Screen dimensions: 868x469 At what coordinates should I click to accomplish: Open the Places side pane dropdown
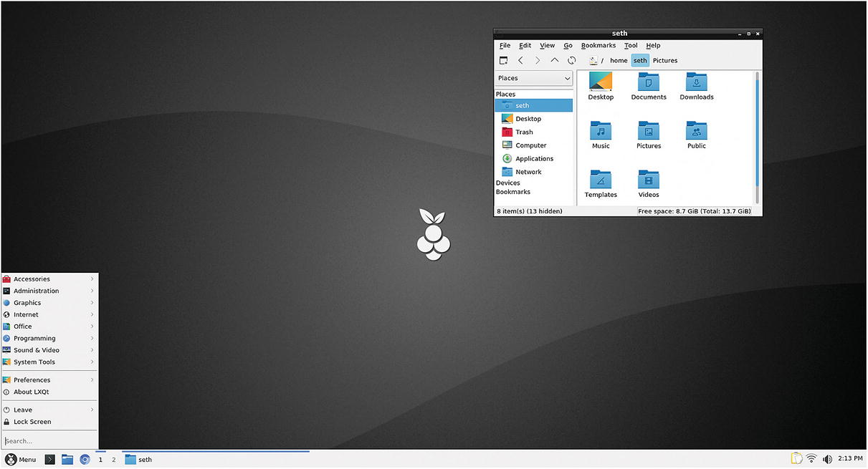click(534, 78)
